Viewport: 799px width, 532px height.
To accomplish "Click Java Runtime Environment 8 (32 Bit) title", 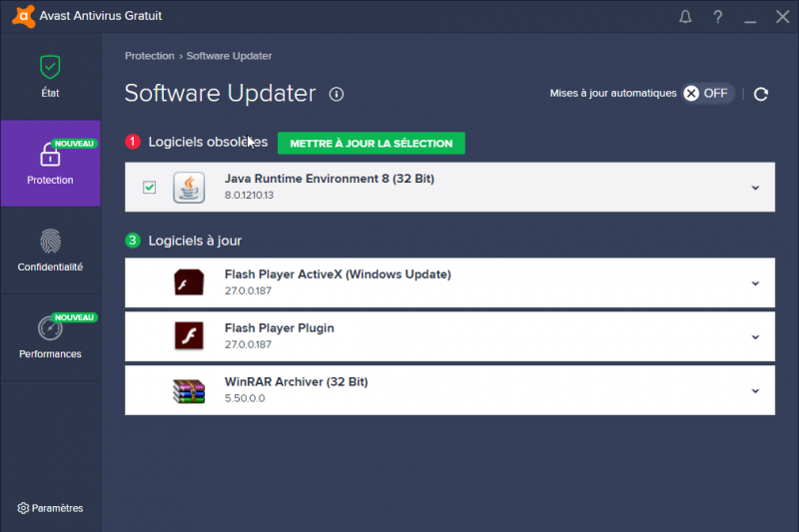I will [330, 179].
